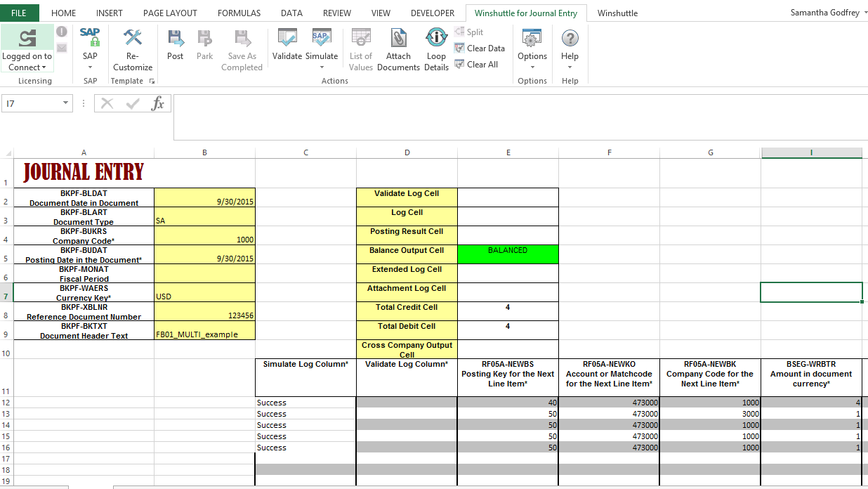
Task: Open the FILE tab
Action: (20, 13)
